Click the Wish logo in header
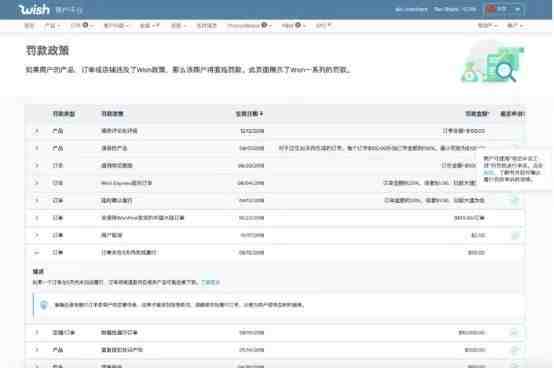 click(34, 10)
